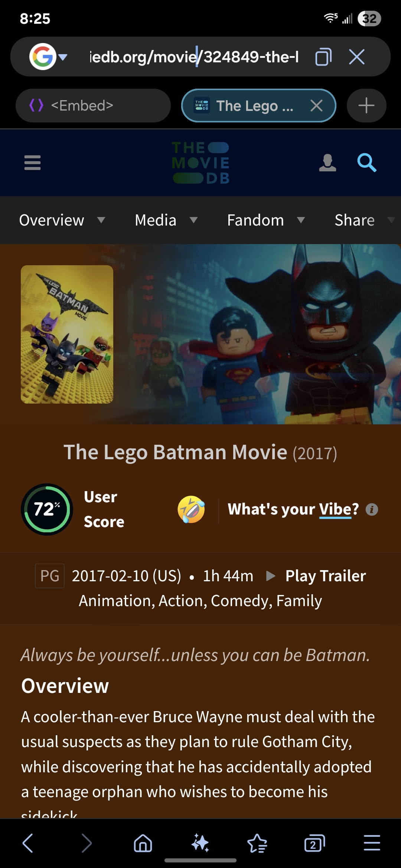Screen dimensions: 401x868
Task: Open the AI sparkle assistant icon
Action: coord(200,843)
